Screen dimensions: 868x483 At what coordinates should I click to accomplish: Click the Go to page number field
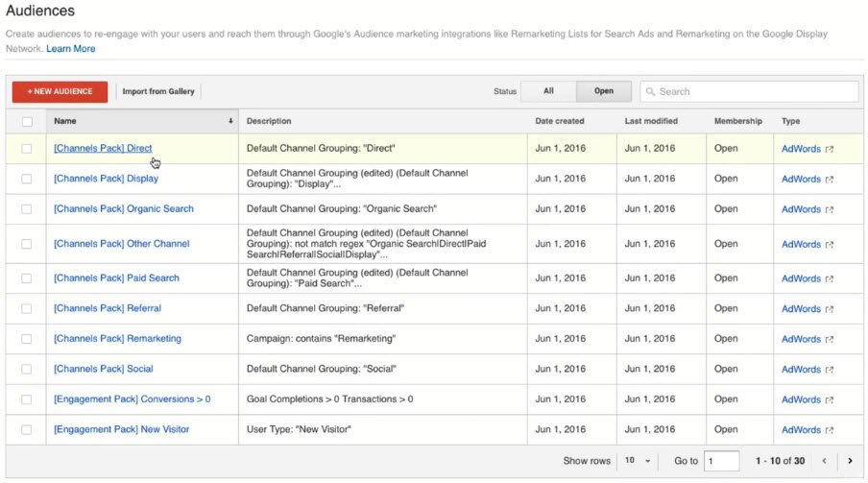[721, 461]
